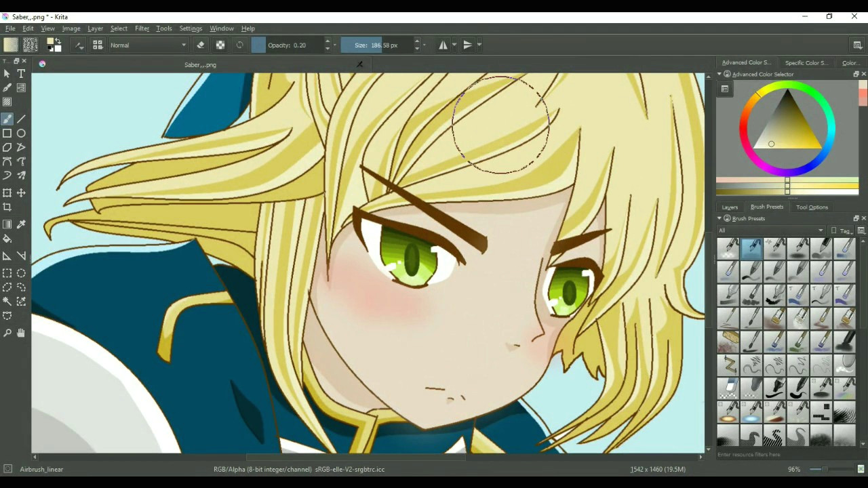Toggle eraser mode

coord(200,45)
